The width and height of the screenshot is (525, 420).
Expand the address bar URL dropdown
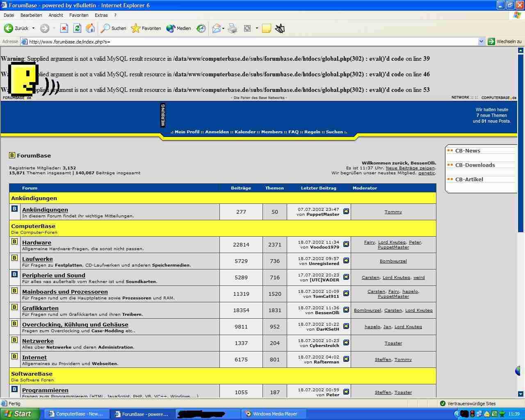tap(482, 41)
